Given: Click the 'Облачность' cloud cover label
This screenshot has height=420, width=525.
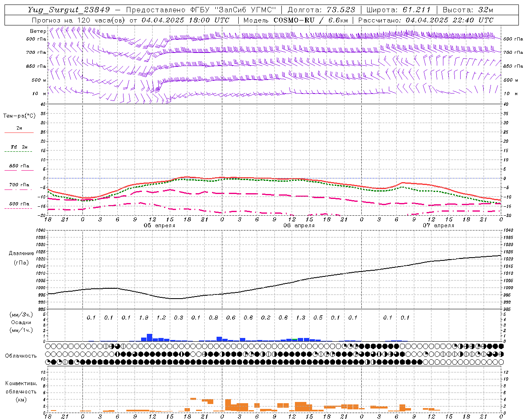Looking at the screenshot, I should [21, 356].
